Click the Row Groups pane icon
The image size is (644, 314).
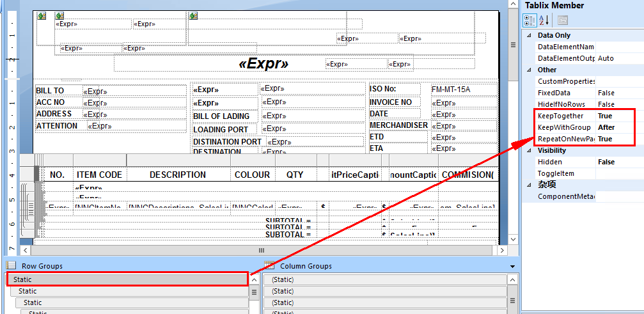pos(12,265)
